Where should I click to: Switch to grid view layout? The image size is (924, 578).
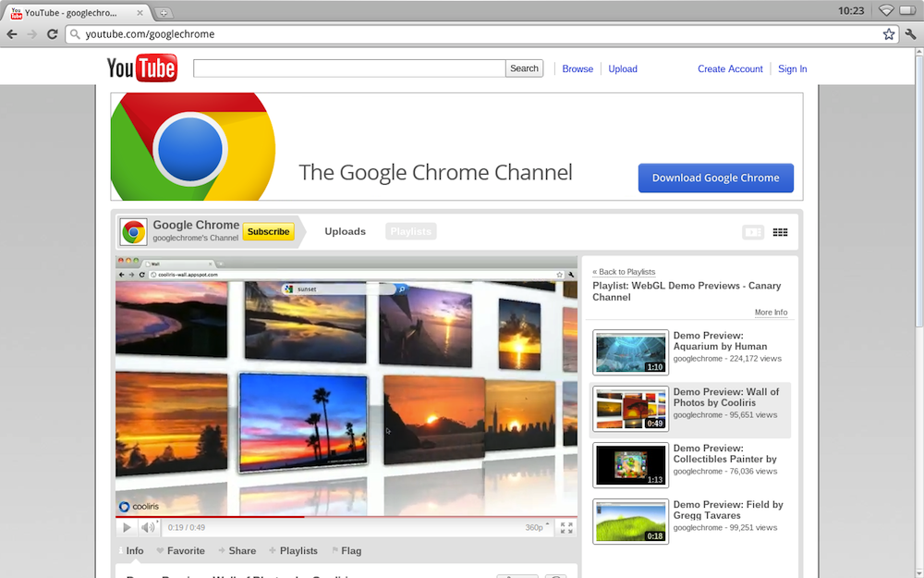point(780,232)
